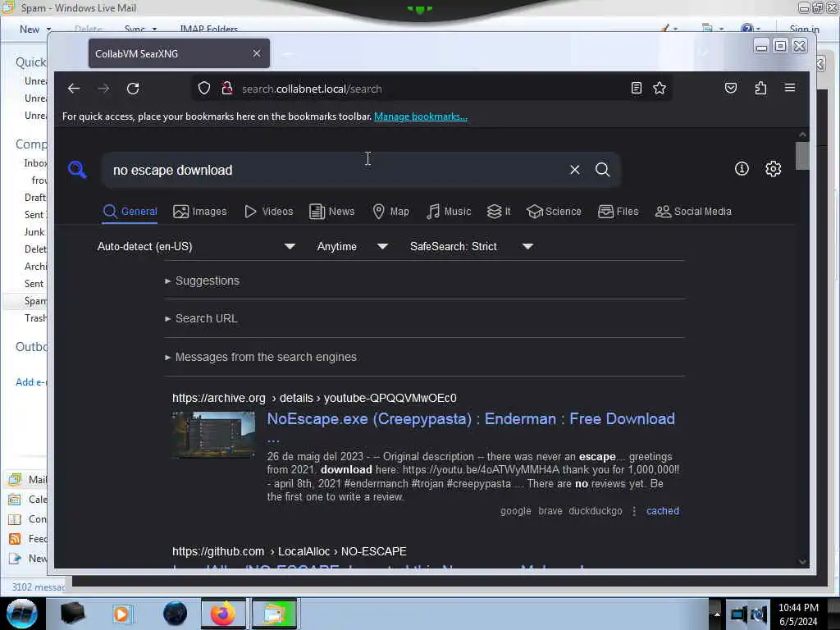The height and width of the screenshot is (630, 840).
Task: Switch to Social Media search category
Action: [x=693, y=212]
